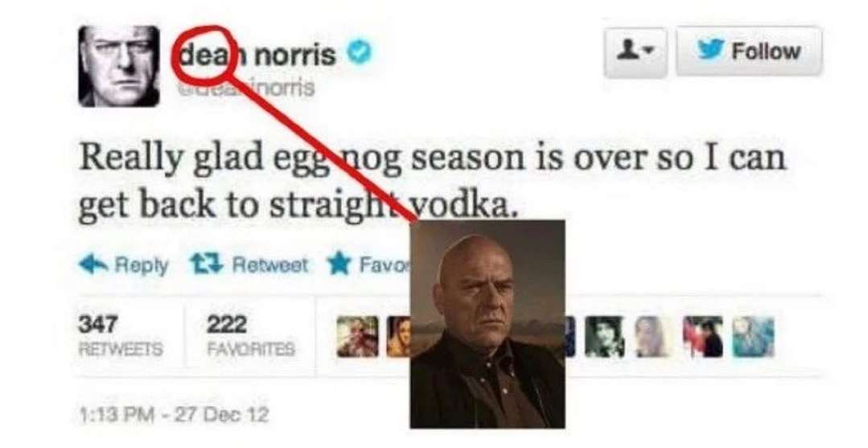
Task: Click the blue verified badge beside the name
Action: click(359, 52)
